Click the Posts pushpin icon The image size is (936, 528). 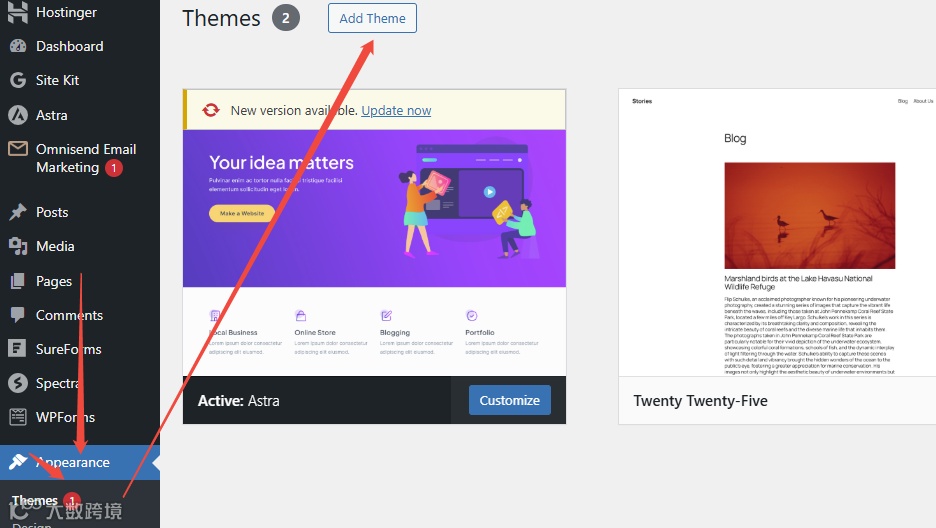(18, 212)
